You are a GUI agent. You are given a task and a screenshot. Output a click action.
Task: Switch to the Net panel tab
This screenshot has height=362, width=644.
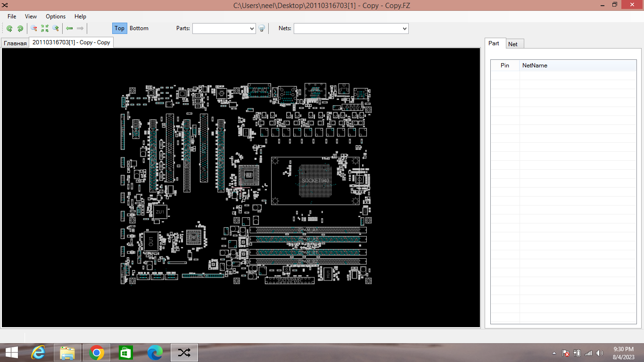(x=513, y=44)
